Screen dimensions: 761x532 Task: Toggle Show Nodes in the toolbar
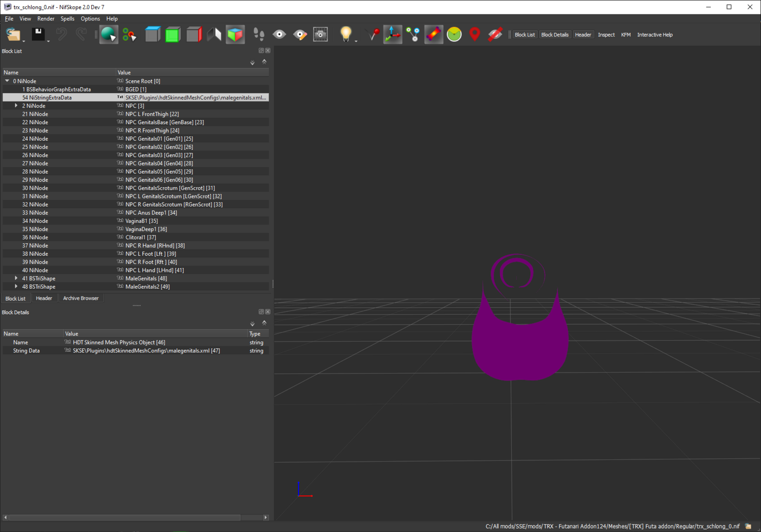click(x=413, y=34)
